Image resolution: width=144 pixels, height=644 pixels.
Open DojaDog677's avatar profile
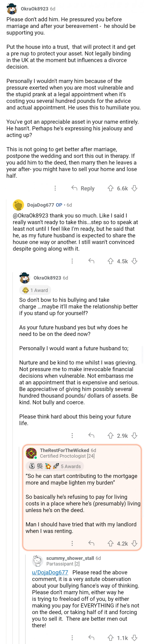[19, 205]
